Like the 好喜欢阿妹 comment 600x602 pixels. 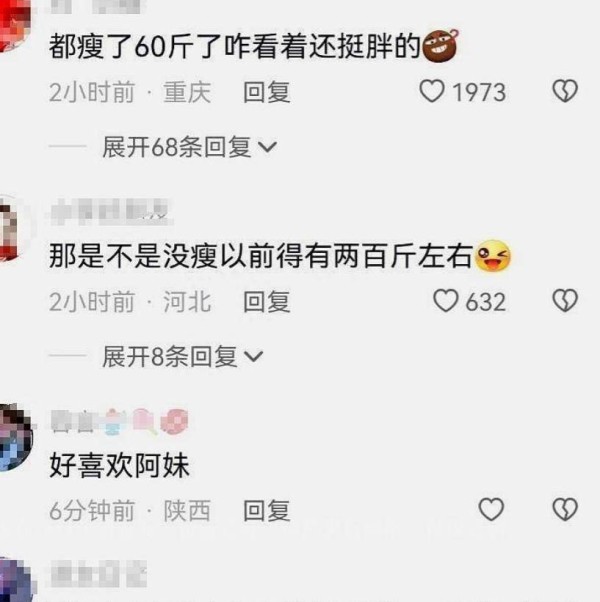pyautogui.click(x=491, y=509)
